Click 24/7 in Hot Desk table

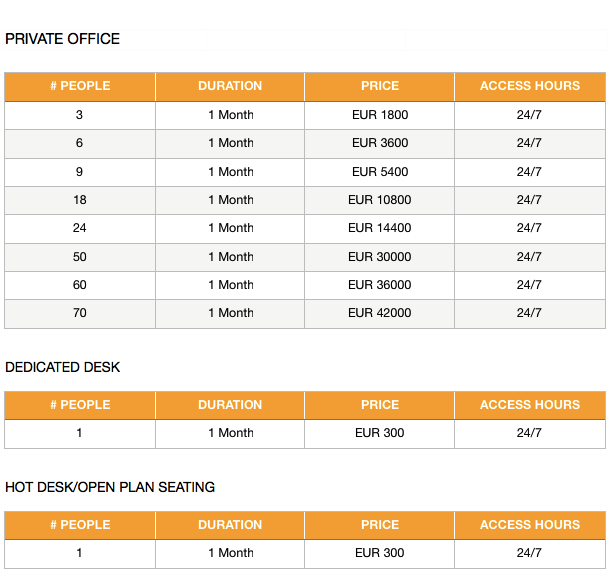[529, 553]
